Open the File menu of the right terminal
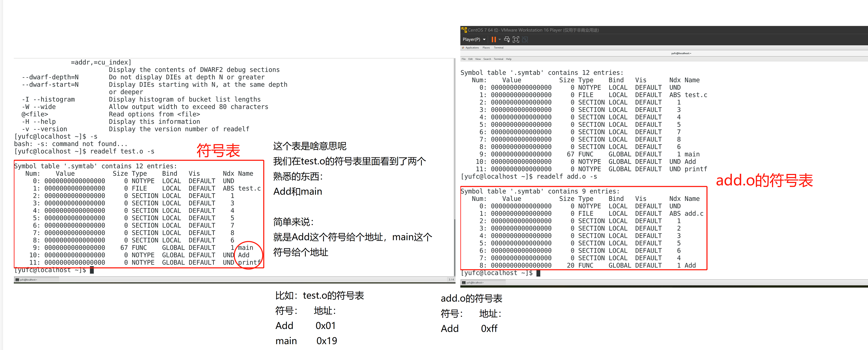 pyautogui.click(x=464, y=59)
